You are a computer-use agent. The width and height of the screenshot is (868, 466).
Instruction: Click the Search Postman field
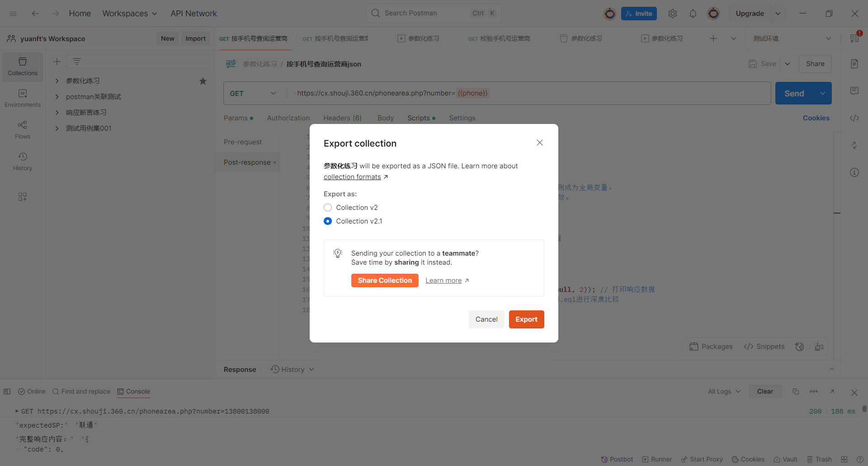pos(434,14)
